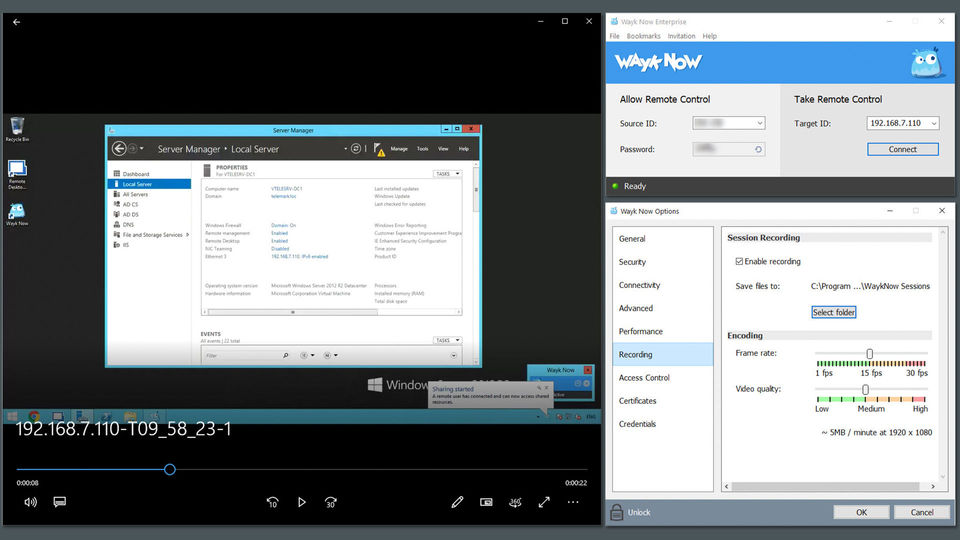960x540 pixels.
Task: Open the volume control in video player
Action: 30,502
